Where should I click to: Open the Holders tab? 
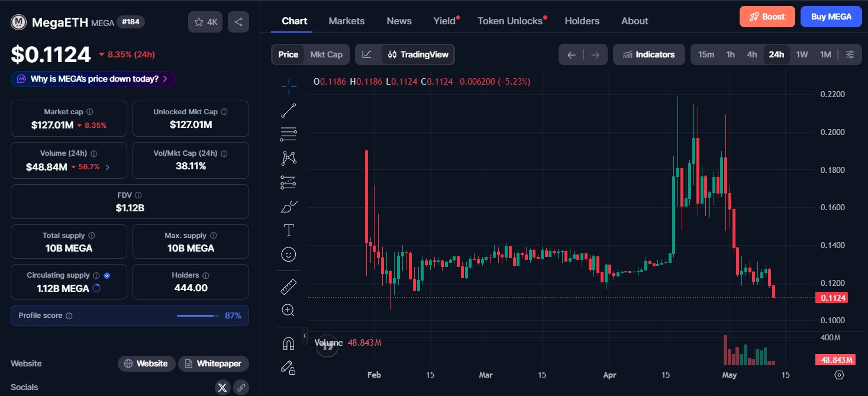tap(582, 21)
